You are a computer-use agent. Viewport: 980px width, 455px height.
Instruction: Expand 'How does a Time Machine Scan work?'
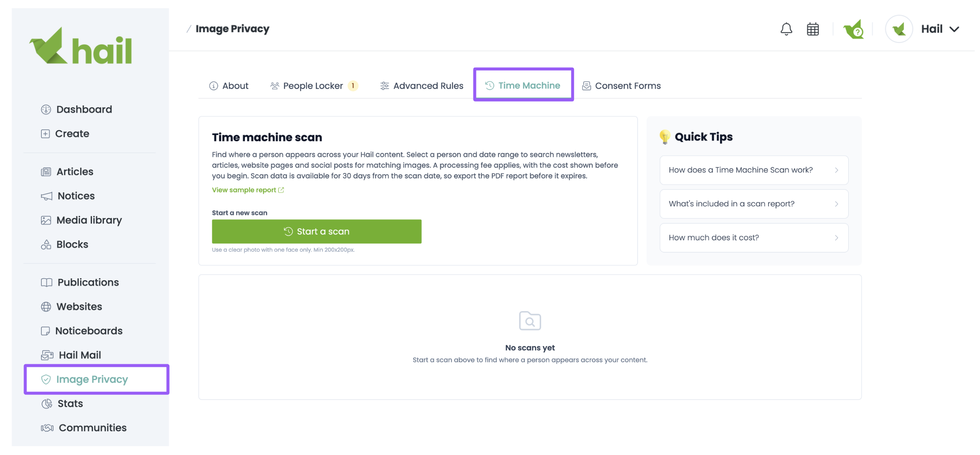[x=754, y=170]
